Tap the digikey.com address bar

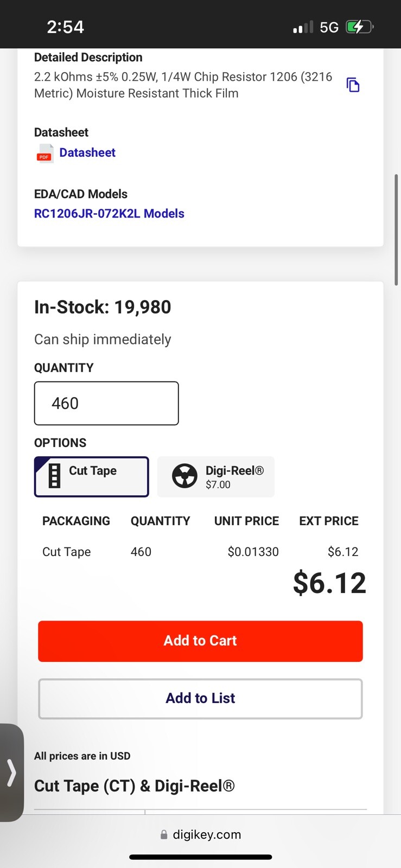click(x=201, y=835)
